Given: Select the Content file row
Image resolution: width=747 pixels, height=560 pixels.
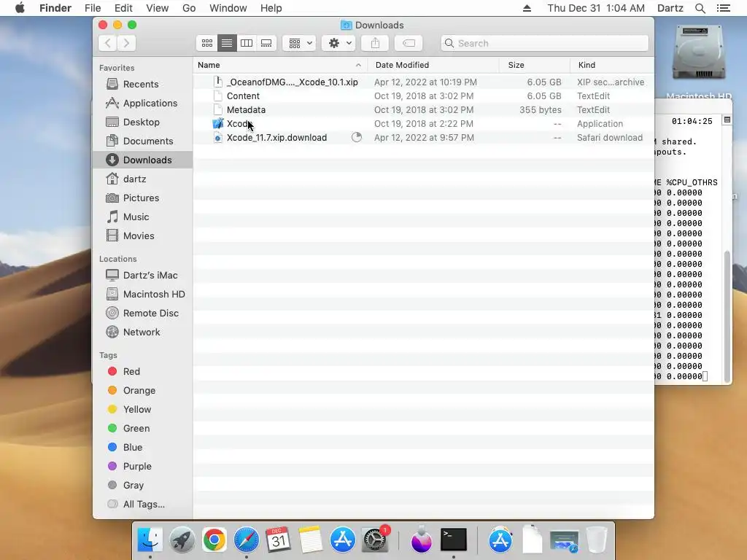Looking at the screenshot, I should point(424,96).
